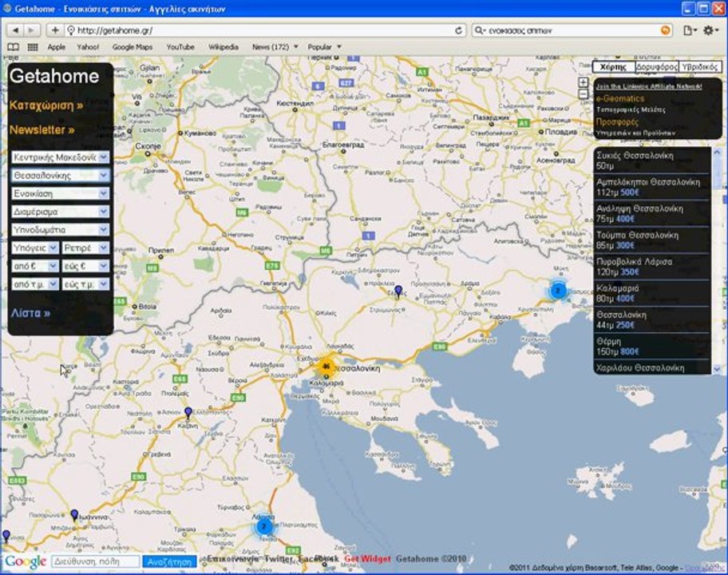Open Apple bookmark

[56, 47]
